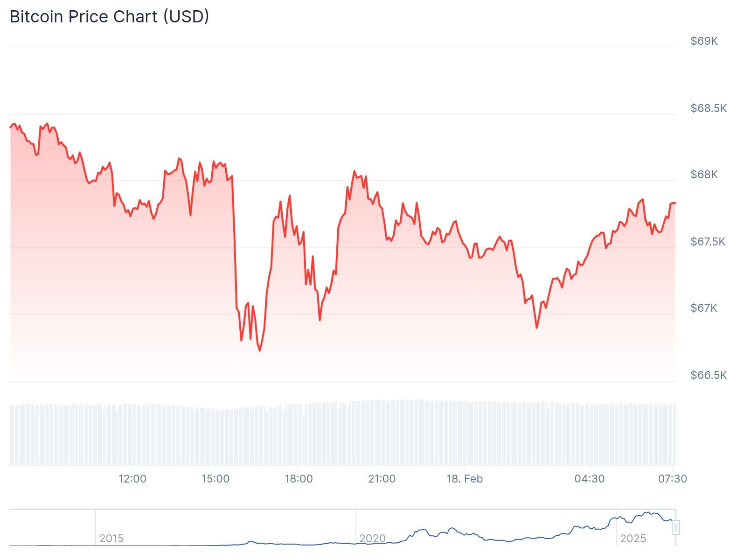Click the 18. Feb date axis label
This screenshot has height=560, width=737.
465,479
